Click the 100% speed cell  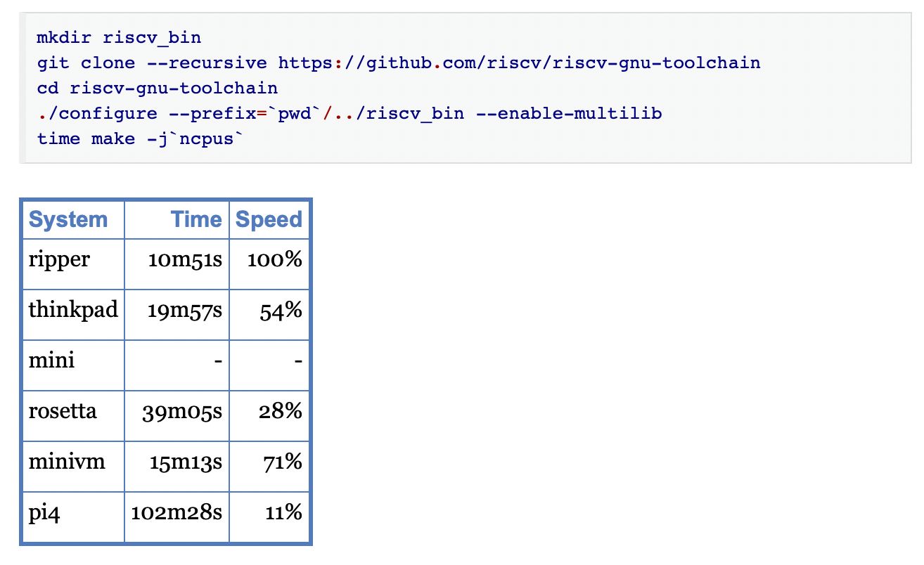pos(274,260)
